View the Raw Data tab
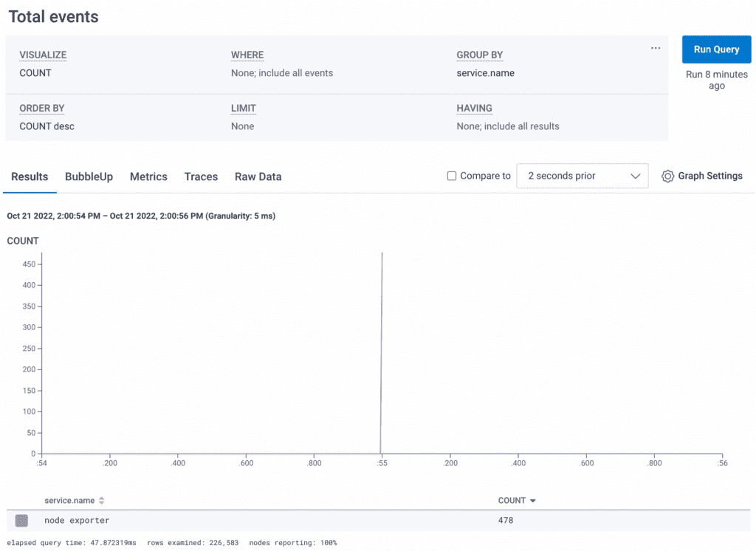756x551 pixels. [258, 177]
